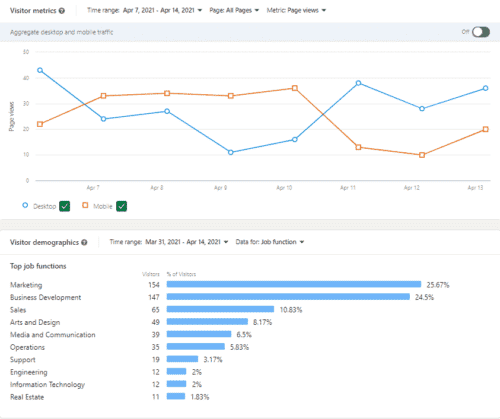Click the Desktop legend circle icon
The height and width of the screenshot is (419, 500).
25,205
